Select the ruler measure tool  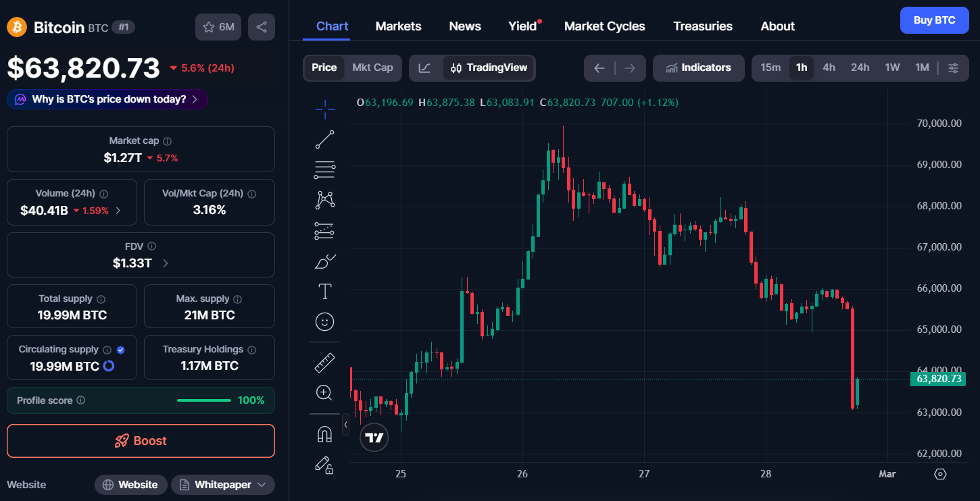coord(324,362)
